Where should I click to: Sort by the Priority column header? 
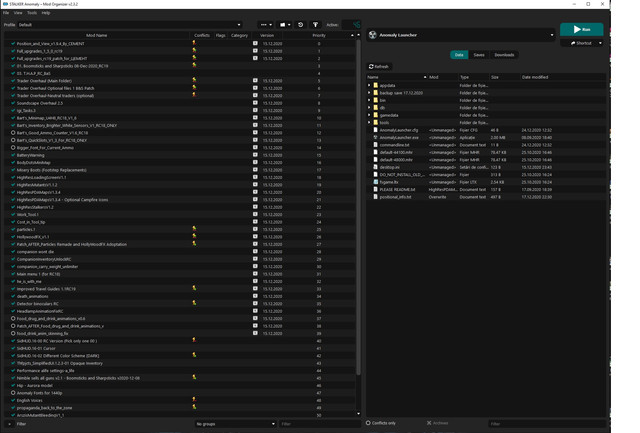319,36
